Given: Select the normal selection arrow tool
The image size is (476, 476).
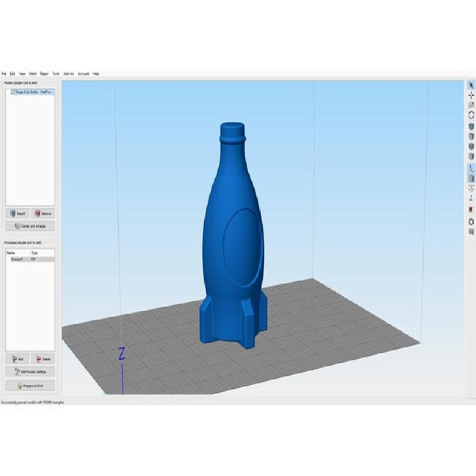Looking at the screenshot, I should point(471,85).
